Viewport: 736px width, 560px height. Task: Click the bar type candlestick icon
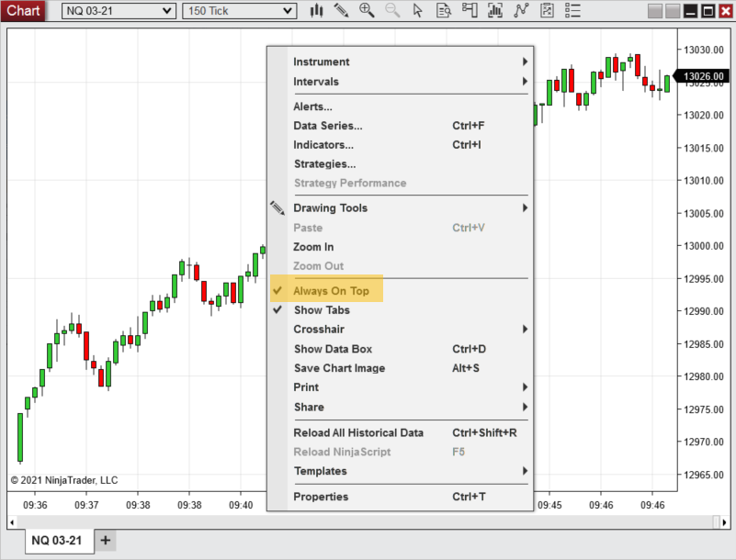tap(316, 10)
